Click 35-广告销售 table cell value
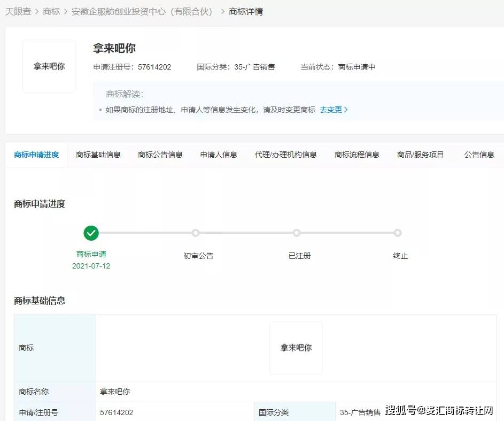The width and height of the screenshot is (504, 421). click(x=360, y=412)
